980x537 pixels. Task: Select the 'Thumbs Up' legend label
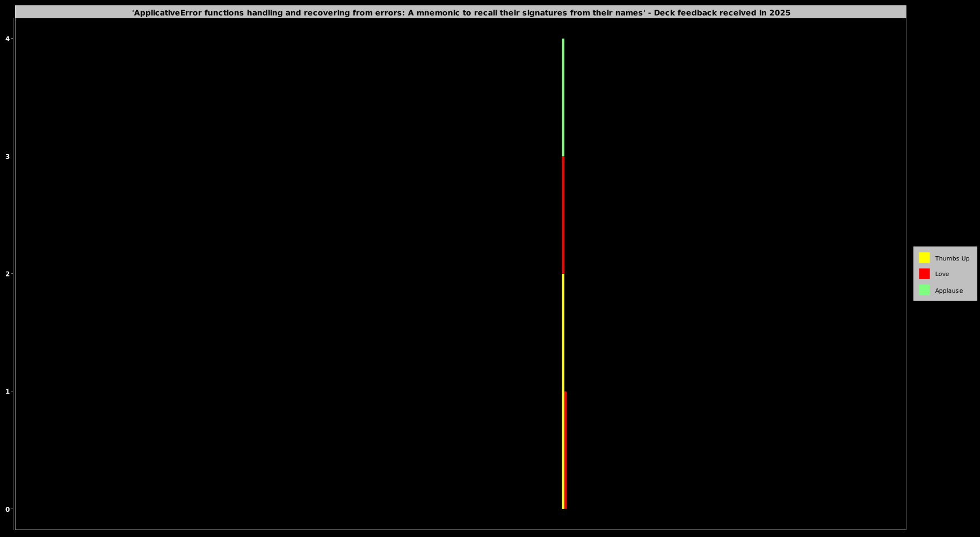click(x=952, y=258)
